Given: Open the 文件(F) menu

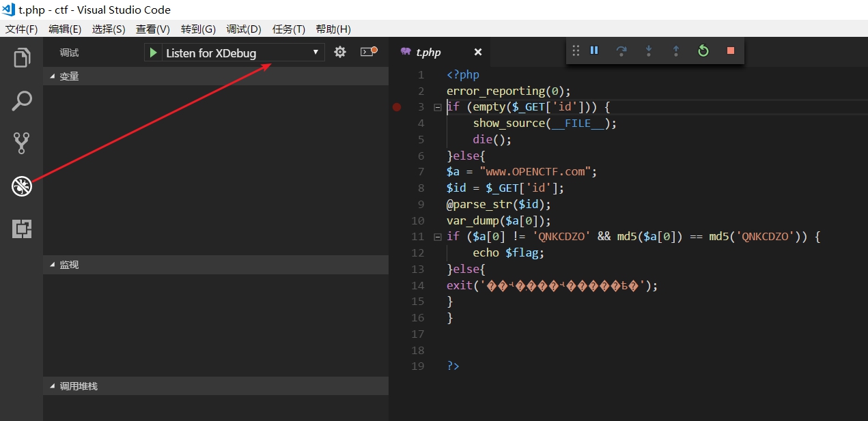Looking at the screenshot, I should tap(22, 29).
